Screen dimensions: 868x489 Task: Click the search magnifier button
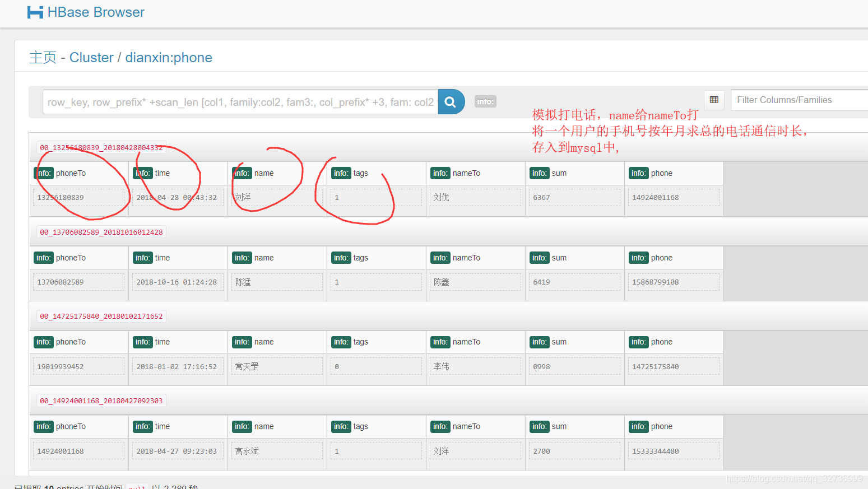tap(451, 102)
